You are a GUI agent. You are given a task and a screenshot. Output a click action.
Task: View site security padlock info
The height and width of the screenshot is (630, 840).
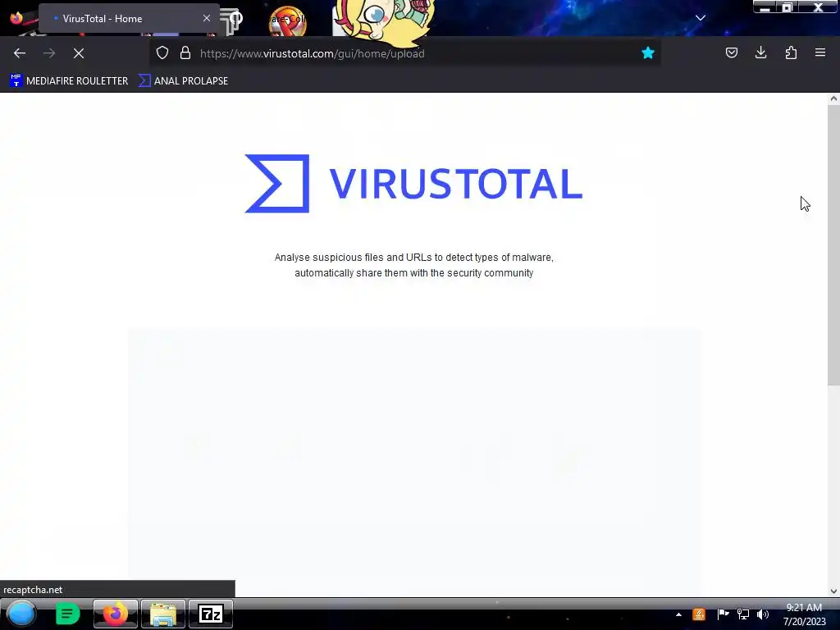pos(185,53)
